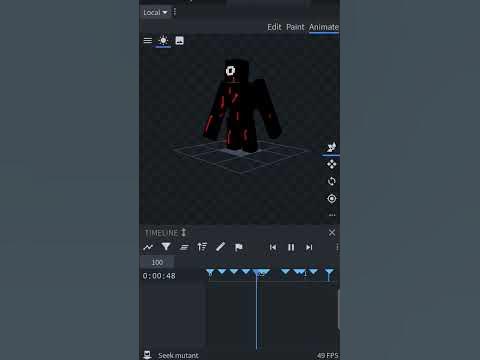Viewport: 480px width, 360px height.
Task: Open the timeline toolbar overflow menu
Action: 337,247
